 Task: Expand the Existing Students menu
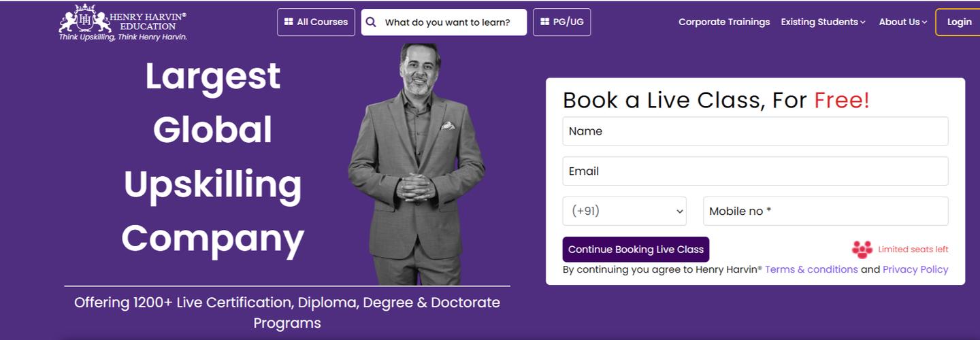pyautogui.click(x=823, y=22)
